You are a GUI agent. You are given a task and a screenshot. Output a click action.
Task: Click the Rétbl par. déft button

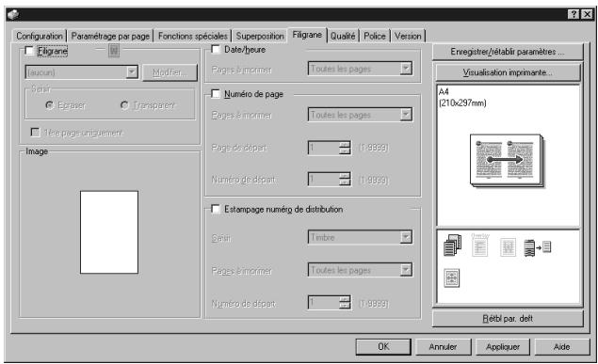(x=508, y=318)
